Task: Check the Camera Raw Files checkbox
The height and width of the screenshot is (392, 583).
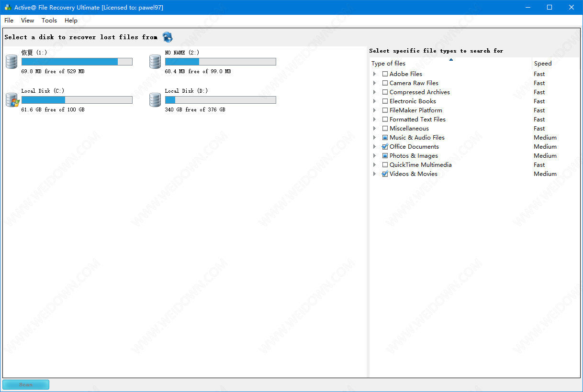Action: (385, 83)
